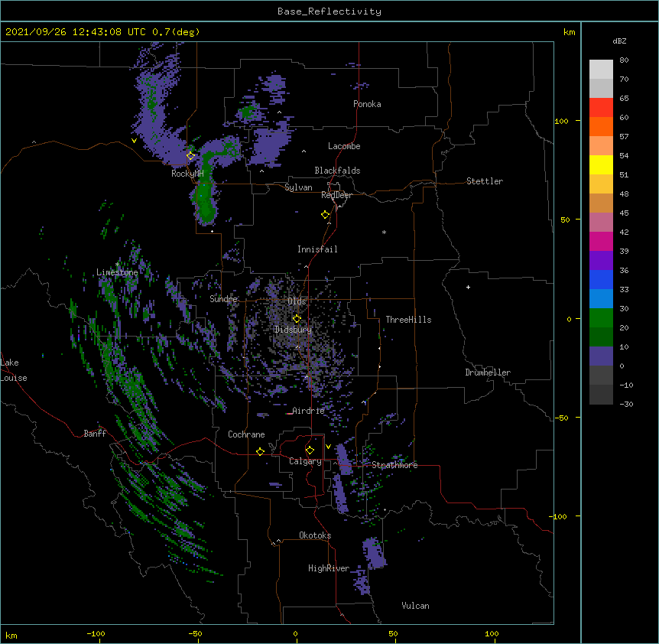The width and height of the screenshot is (659, 644).
Task: Click the Olds label
Action: pyautogui.click(x=297, y=301)
